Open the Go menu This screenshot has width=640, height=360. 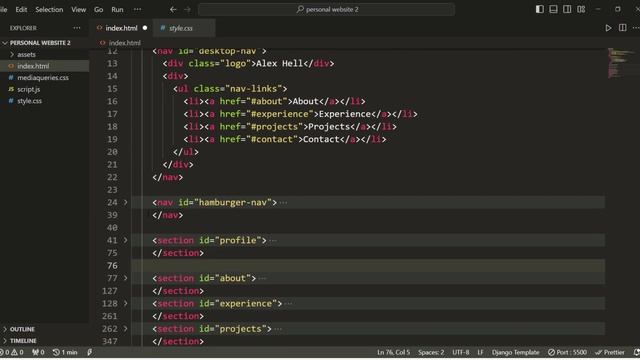coord(98,9)
